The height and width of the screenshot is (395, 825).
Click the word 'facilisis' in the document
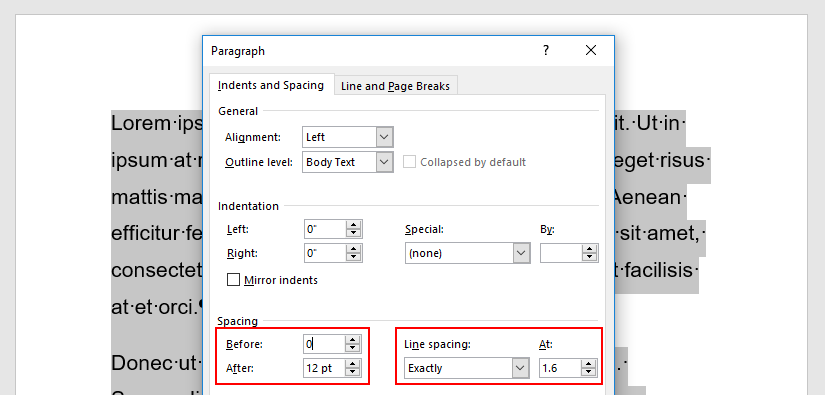[658, 270]
